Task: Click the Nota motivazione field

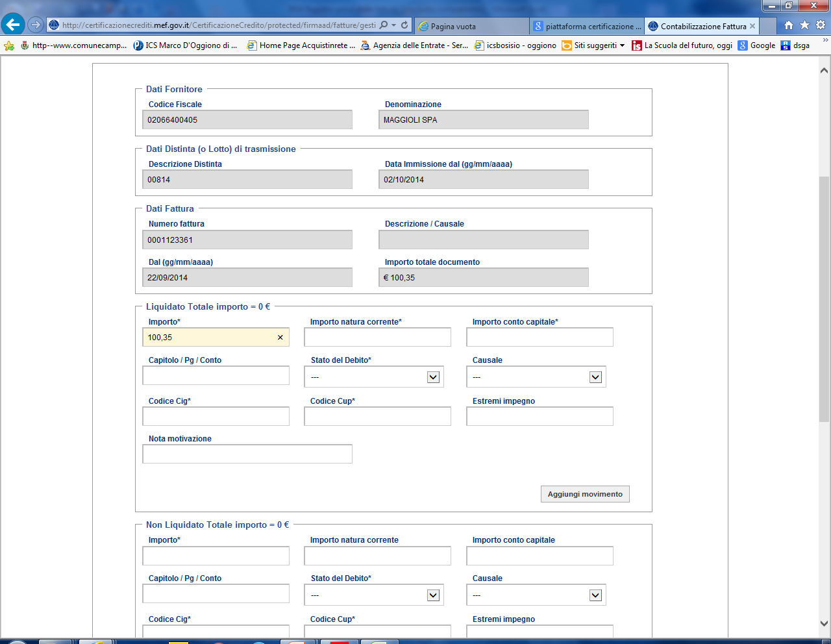Action: point(247,454)
